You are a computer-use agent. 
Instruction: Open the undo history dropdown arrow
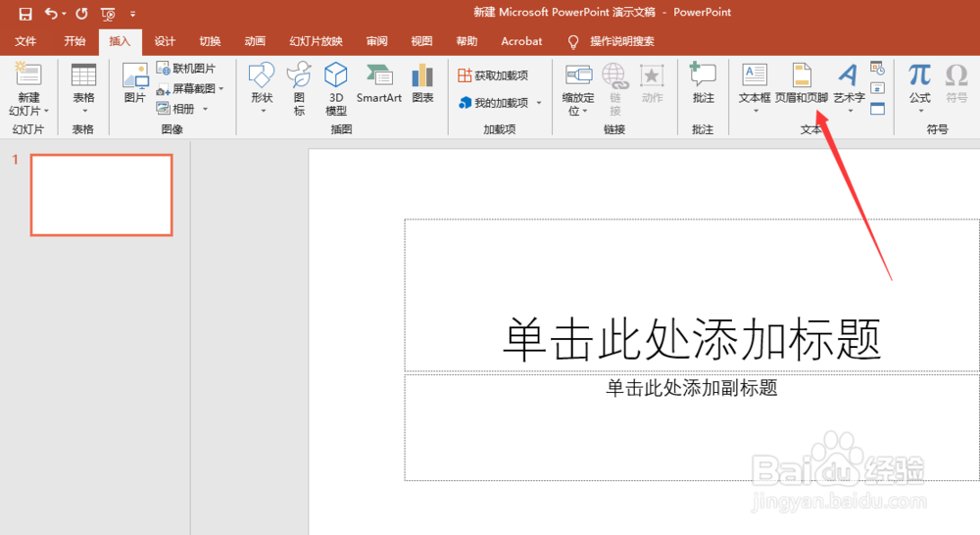tap(64, 14)
